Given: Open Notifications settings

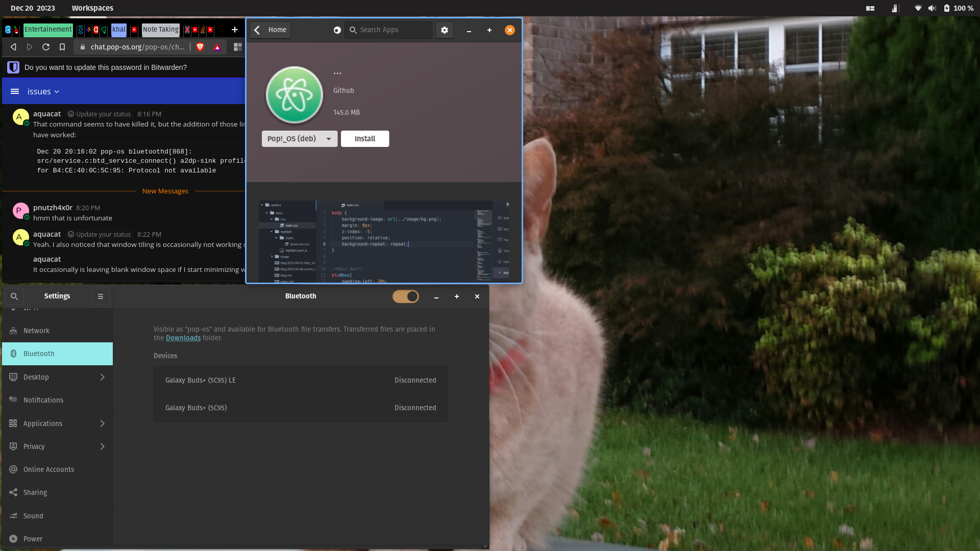Looking at the screenshot, I should pos(57,400).
